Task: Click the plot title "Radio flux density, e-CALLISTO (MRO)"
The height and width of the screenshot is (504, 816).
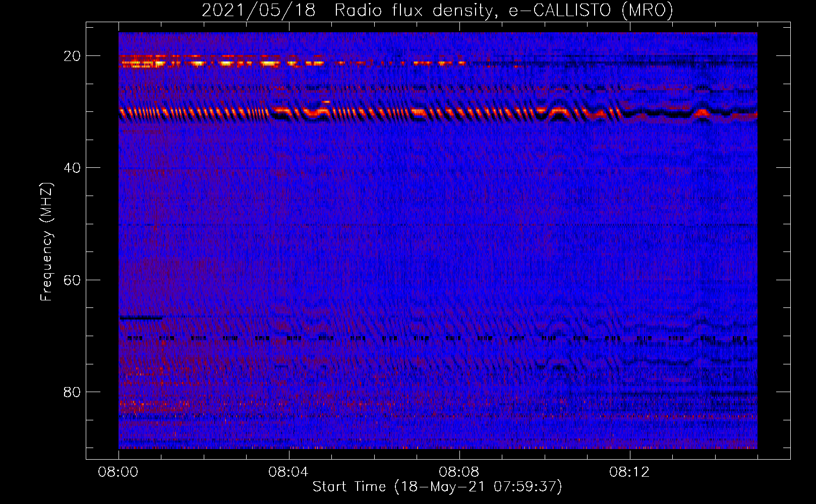Action: 504,10
